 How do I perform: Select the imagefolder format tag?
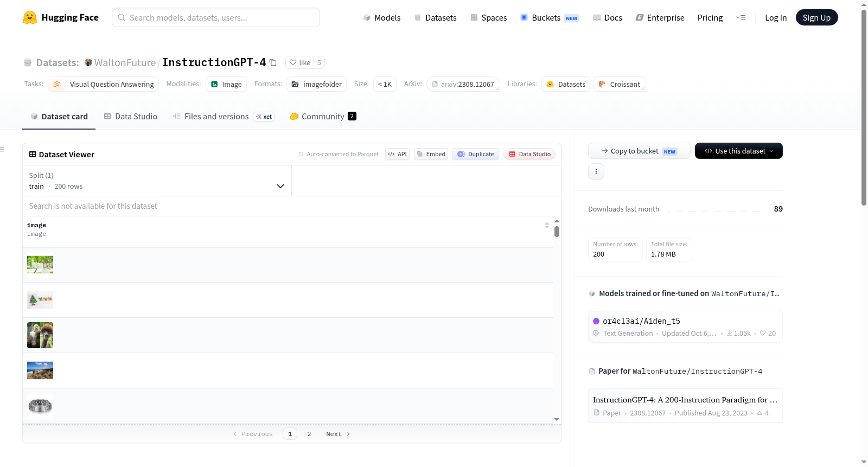(317, 84)
